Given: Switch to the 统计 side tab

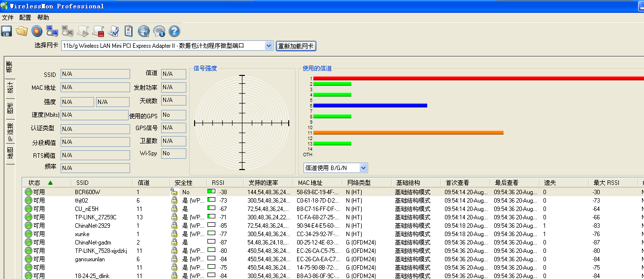Looking at the screenshot, I should click(x=10, y=88).
